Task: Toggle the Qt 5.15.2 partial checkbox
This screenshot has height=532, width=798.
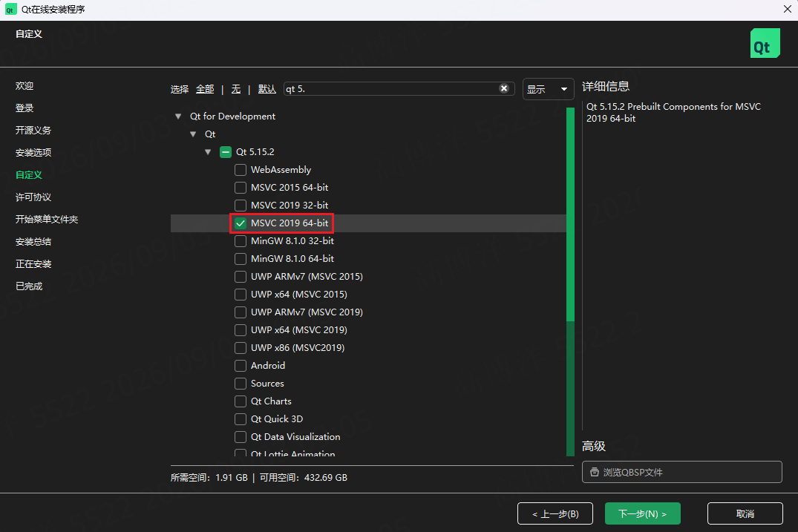Action: click(226, 152)
